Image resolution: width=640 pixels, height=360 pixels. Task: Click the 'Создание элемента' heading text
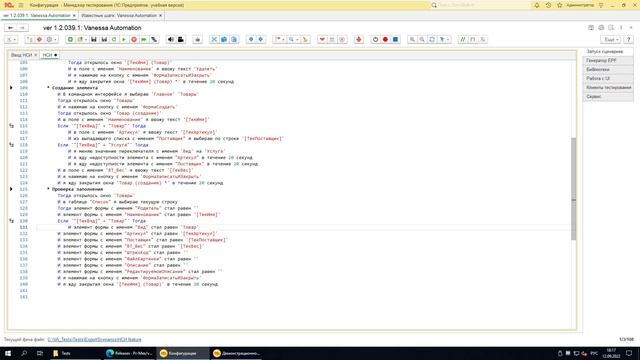(x=75, y=88)
